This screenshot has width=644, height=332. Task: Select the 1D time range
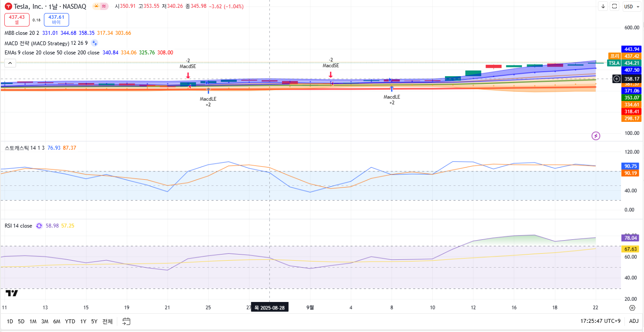10,322
